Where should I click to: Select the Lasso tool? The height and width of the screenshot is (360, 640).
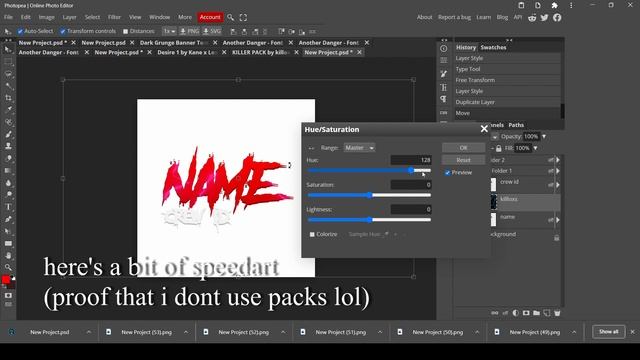pyautogui.click(x=8, y=74)
